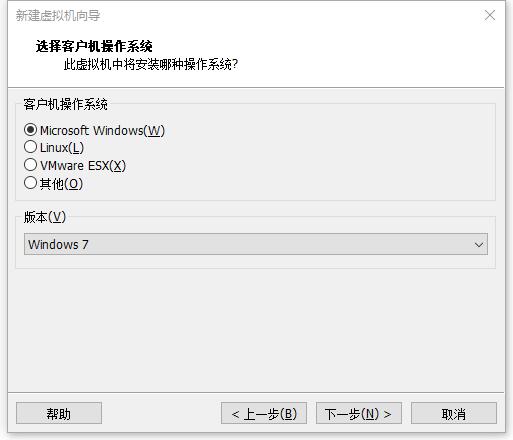Cancel the wizard with 取消
Viewport: 513px width, 440px height.
(454, 413)
